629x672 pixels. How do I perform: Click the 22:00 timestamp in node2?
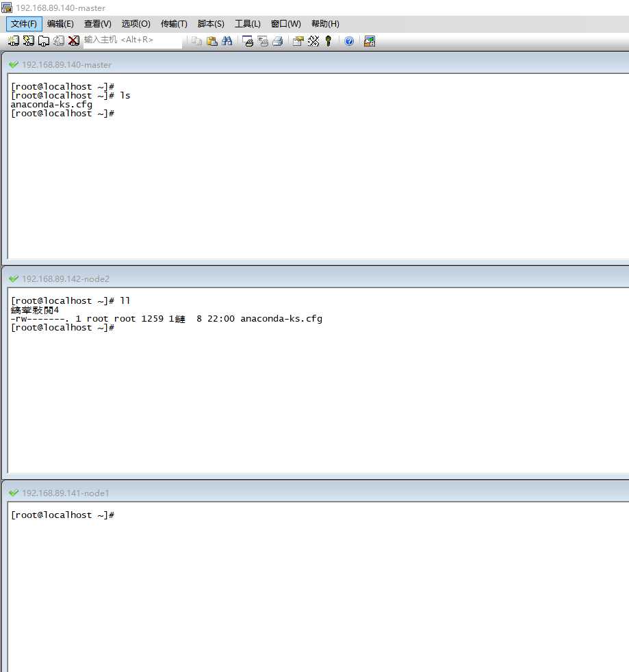[x=221, y=319]
